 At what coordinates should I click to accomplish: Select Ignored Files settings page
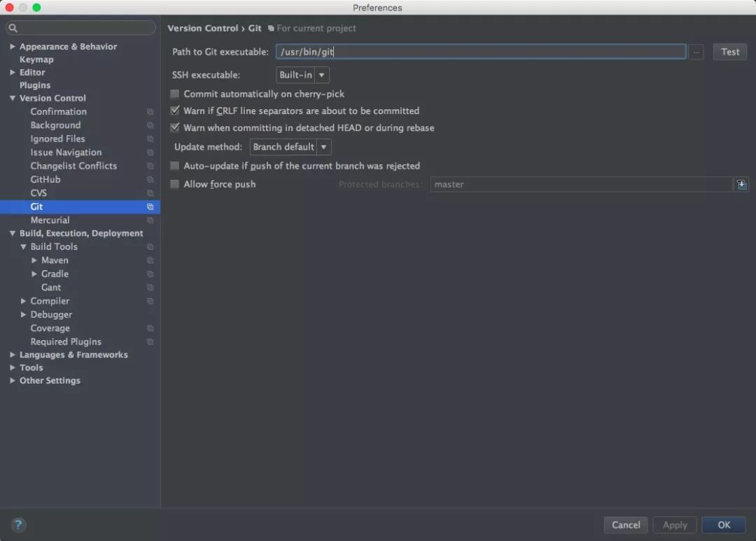[57, 139]
